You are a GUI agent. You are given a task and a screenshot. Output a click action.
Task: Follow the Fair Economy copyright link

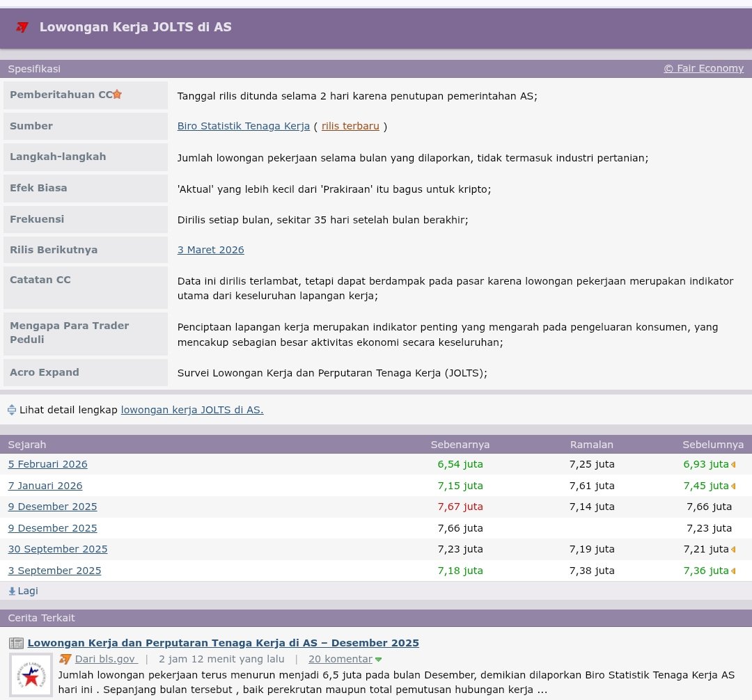click(x=703, y=68)
